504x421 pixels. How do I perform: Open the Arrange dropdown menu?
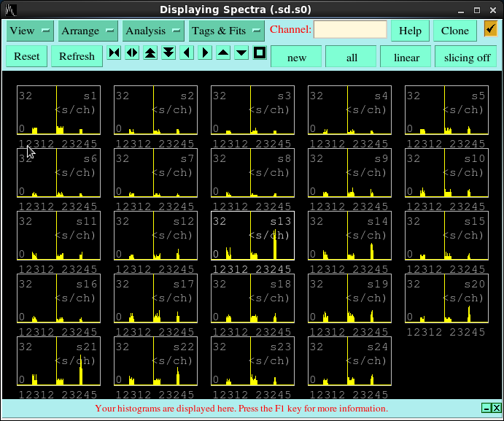pos(88,31)
